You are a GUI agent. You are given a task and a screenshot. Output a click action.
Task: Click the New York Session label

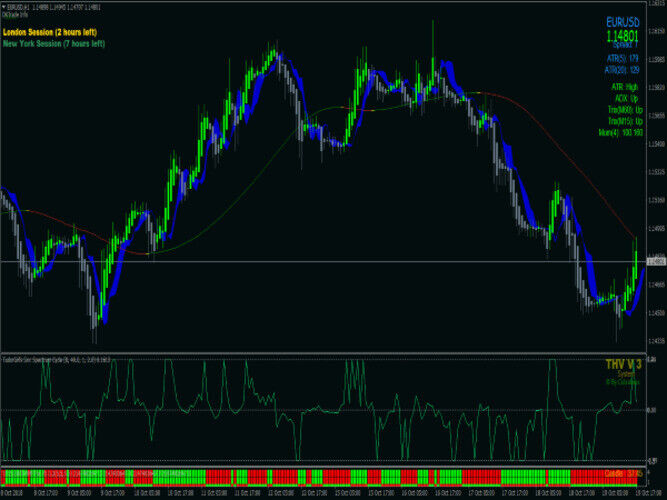point(56,44)
